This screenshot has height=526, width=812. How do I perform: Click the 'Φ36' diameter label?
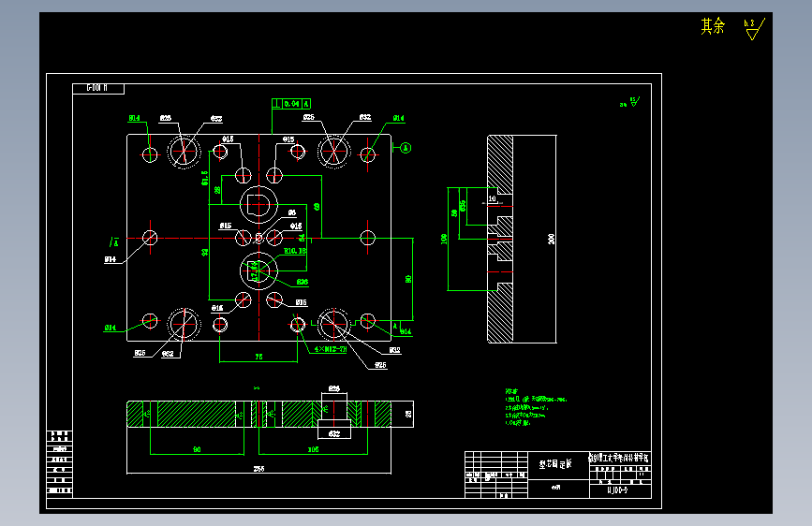303,282
